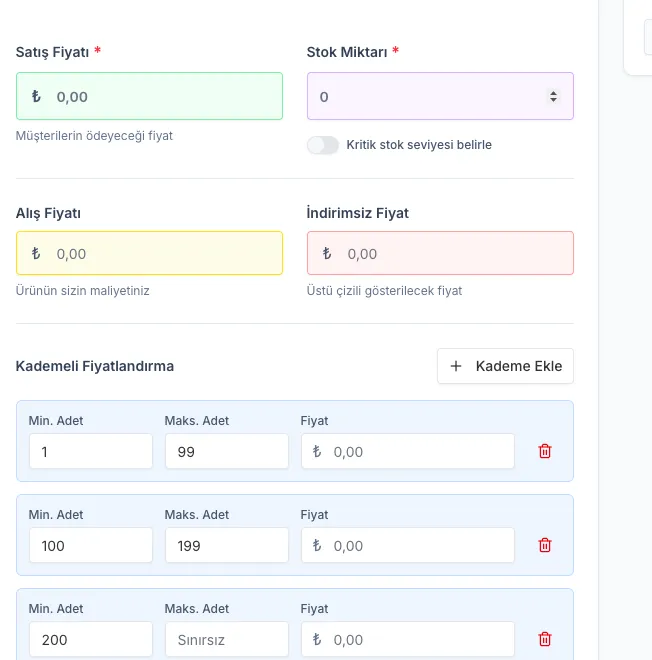652x660 pixels.
Task: Delete the 100–199 quantity tier row
Action: [x=545, y=545]
